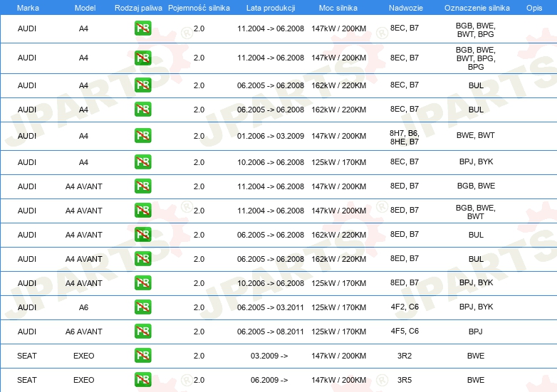Select 8EC, B7 in the BPJ, BYK row
This screenshot has width=557, height=392.
(405, 161)
